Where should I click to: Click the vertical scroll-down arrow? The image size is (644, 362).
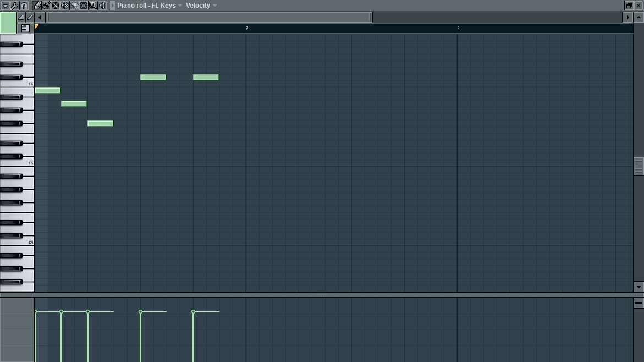coord(639,287)
